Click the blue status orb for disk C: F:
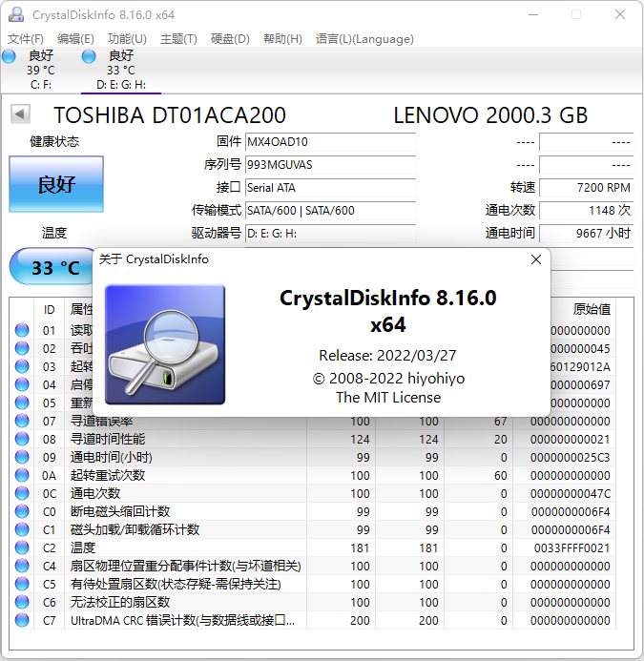 click(x=9, y=56)
